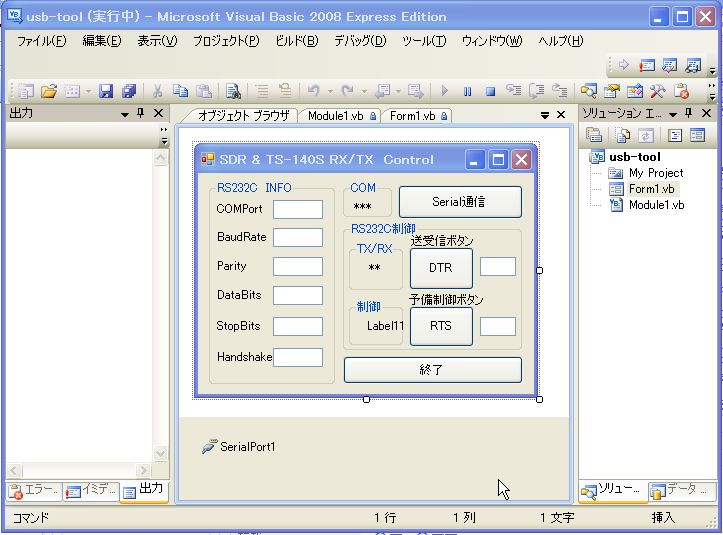
Task: Expand the Undo history dropdown arrow
Action: (330, 91)
